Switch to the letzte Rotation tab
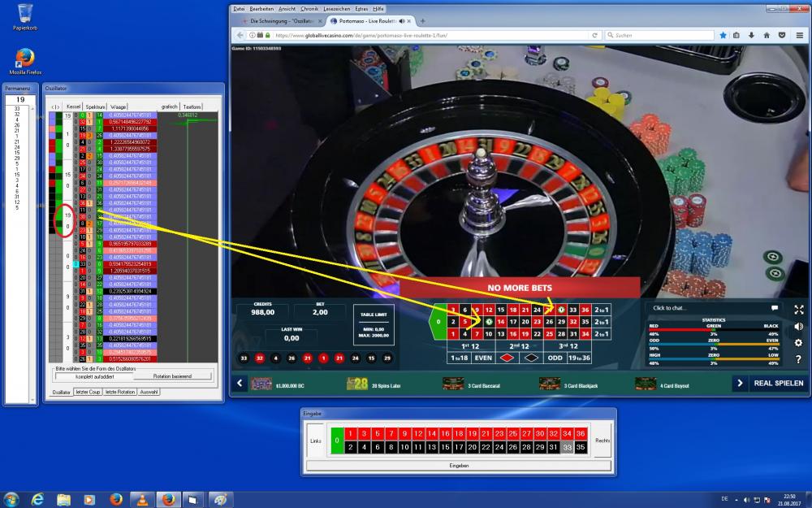812x508 pixels. pyautogui.click(x=119, y=392)
